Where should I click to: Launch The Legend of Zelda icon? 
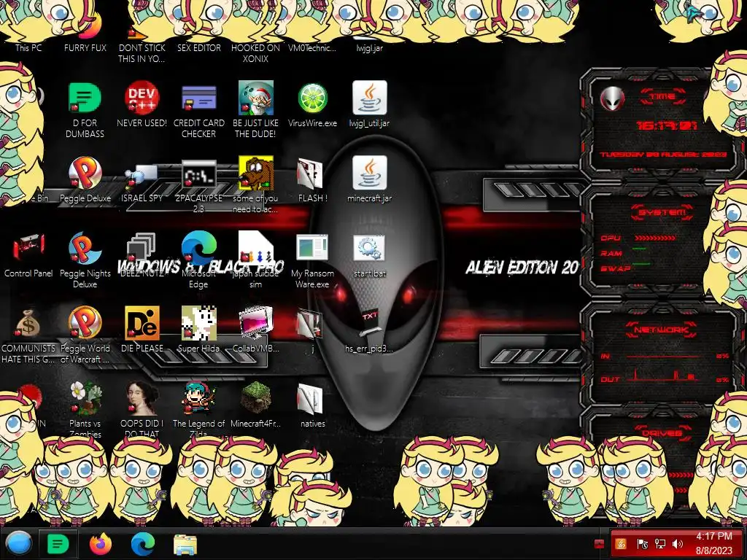tap(198, 398)
